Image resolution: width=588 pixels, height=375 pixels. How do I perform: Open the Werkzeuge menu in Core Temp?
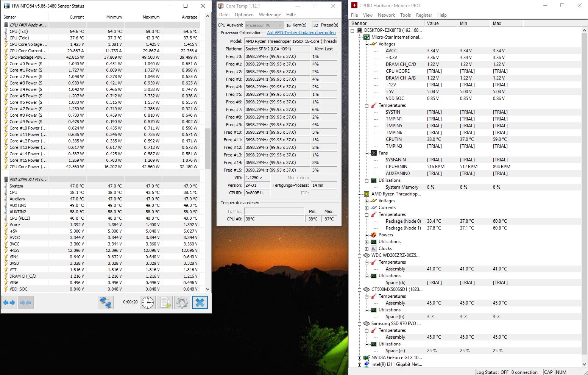(270, 15)
